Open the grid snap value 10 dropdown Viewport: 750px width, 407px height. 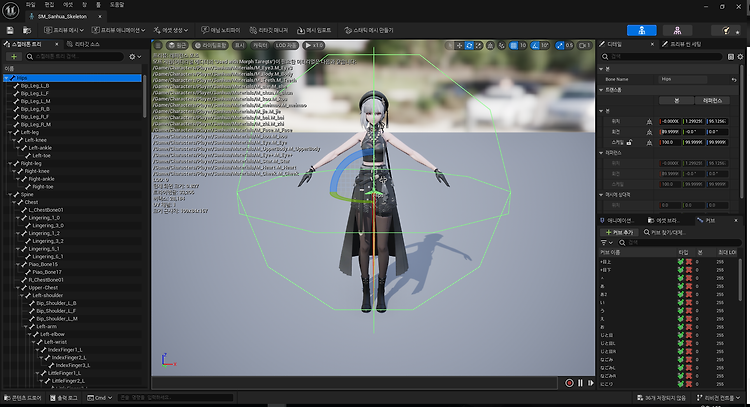[523, 45]
